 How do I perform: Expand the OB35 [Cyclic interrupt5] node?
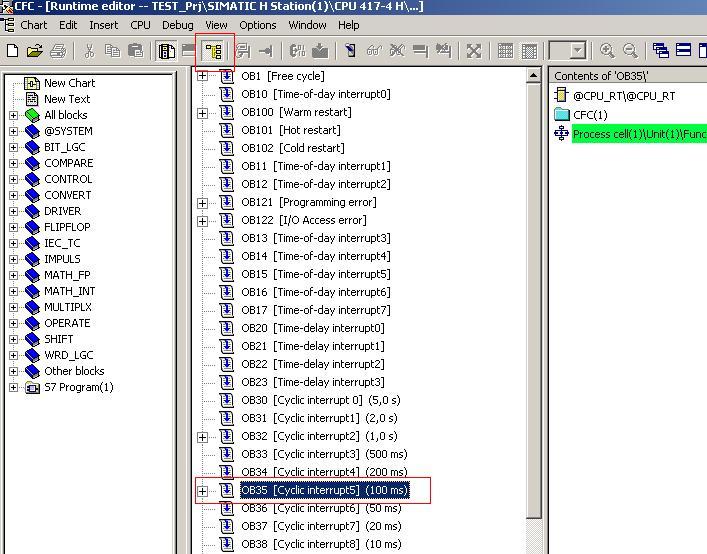202,491
